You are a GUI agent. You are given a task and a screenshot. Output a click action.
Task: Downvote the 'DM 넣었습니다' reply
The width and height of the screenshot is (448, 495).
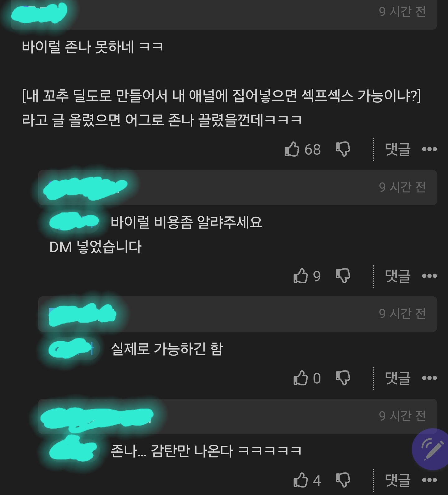(x=343, y=276)
